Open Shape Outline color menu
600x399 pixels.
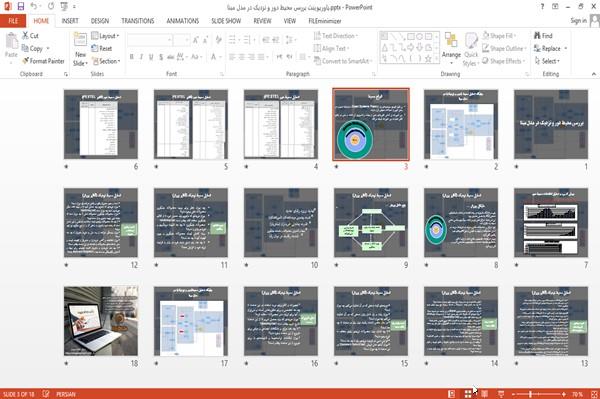[x=504, y=48]
